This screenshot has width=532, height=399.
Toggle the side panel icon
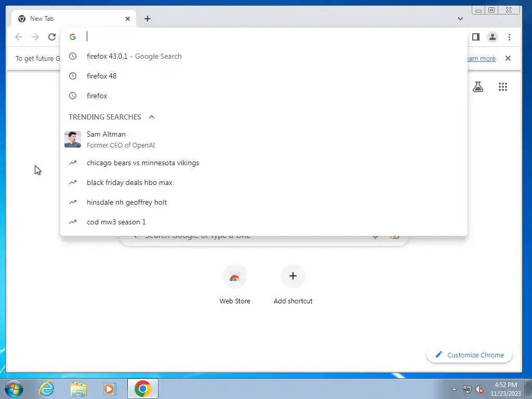[x=476, y=37]
